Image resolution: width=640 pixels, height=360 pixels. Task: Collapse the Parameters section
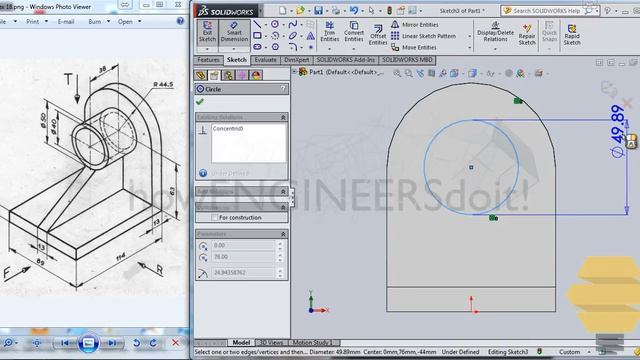tap(283, 234)
